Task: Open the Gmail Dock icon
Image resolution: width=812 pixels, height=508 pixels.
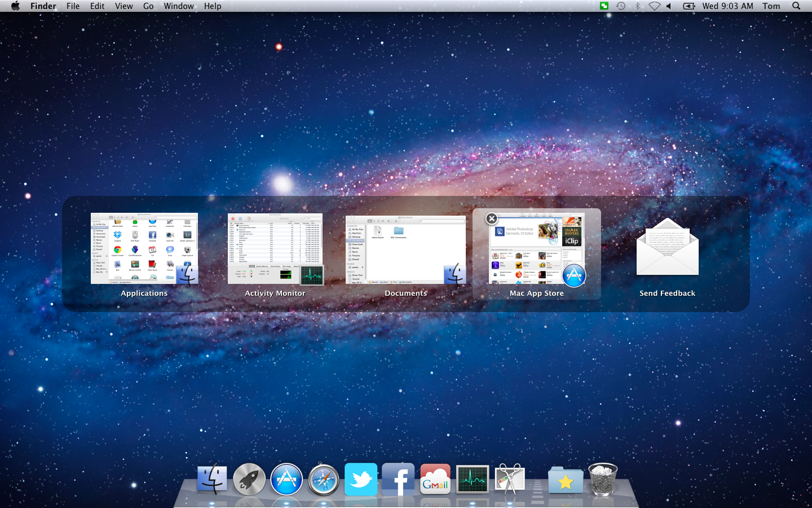Action: [435, 479]
